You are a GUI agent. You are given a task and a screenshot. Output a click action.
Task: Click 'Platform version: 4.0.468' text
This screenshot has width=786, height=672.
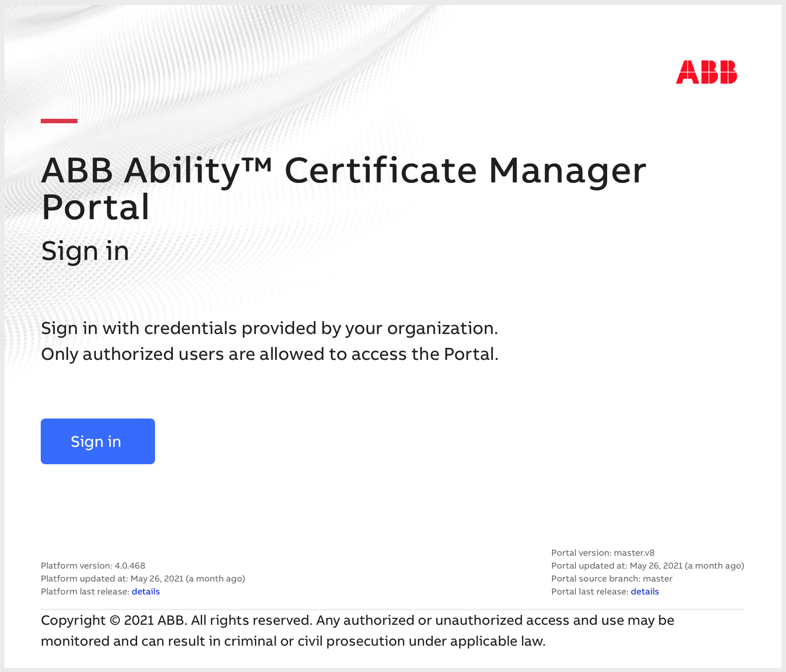point(93,566)
